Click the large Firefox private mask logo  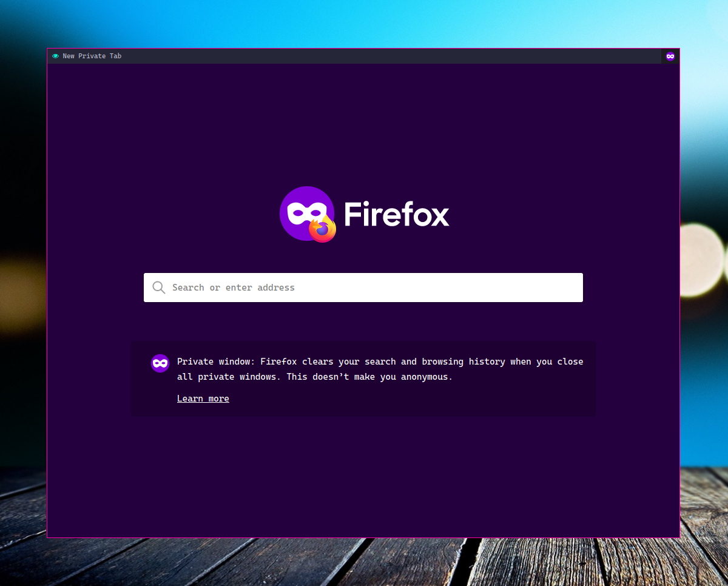[308, 214]
